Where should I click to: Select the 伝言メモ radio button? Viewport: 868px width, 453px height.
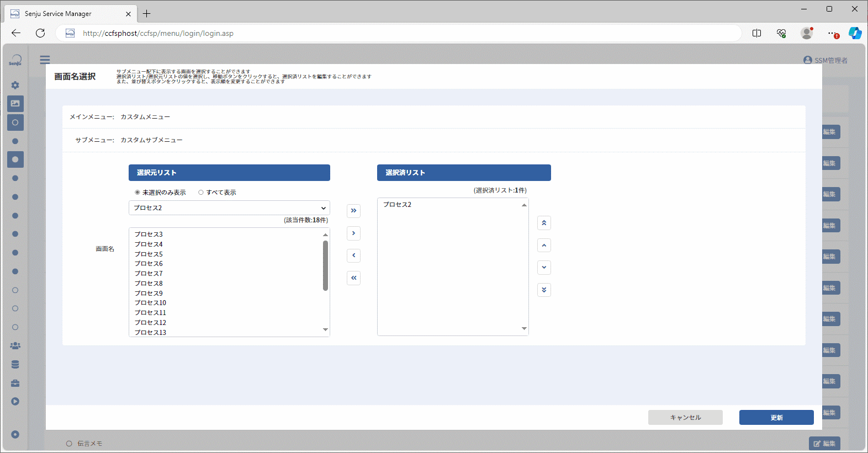pyautogui.click(x=69, y=444)
